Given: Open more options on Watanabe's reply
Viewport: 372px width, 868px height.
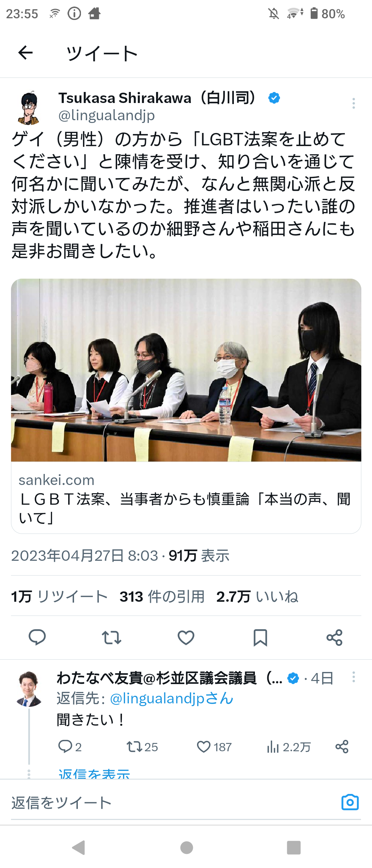Looking at the screenshot, I should 353,677.
